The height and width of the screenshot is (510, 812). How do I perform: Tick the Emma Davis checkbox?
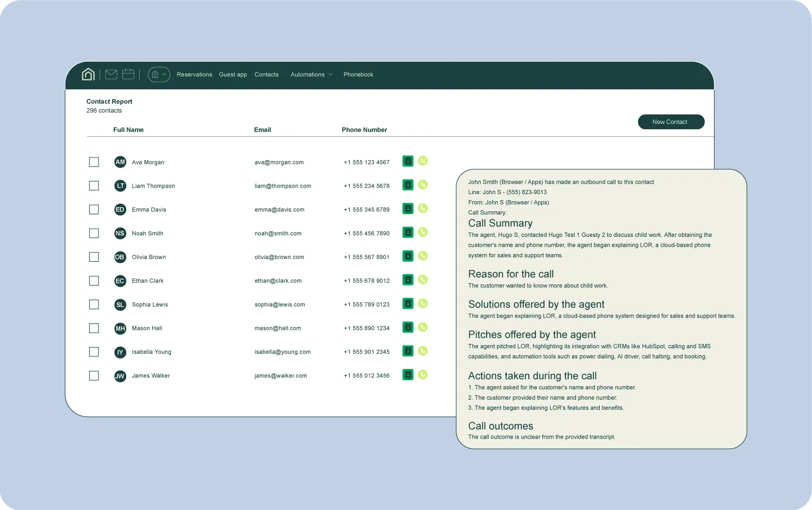(x=94, y=210)
